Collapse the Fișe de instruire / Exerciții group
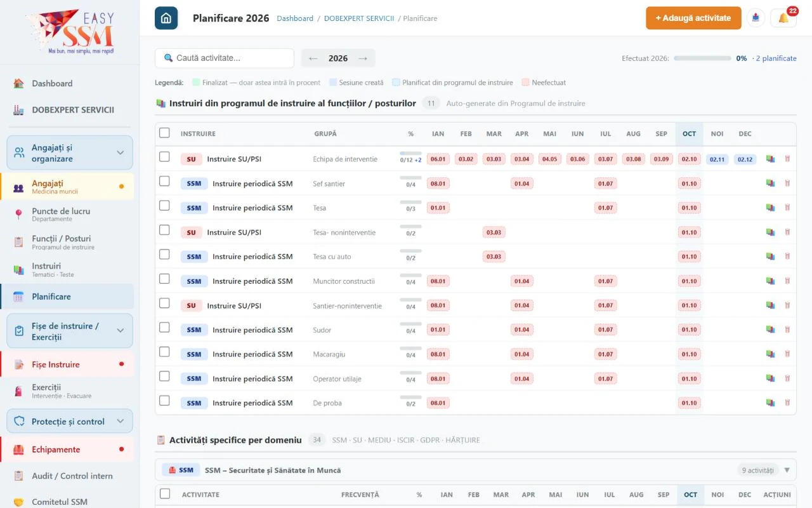This screenshot has width=812, height=508. pos(70,331)
